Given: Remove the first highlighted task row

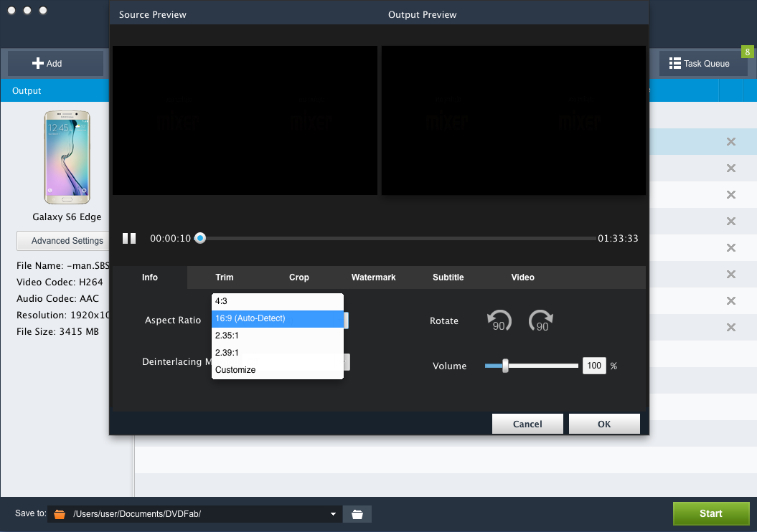Looking at the screenshot, I should pyautogui.click(x=731, y=142).
